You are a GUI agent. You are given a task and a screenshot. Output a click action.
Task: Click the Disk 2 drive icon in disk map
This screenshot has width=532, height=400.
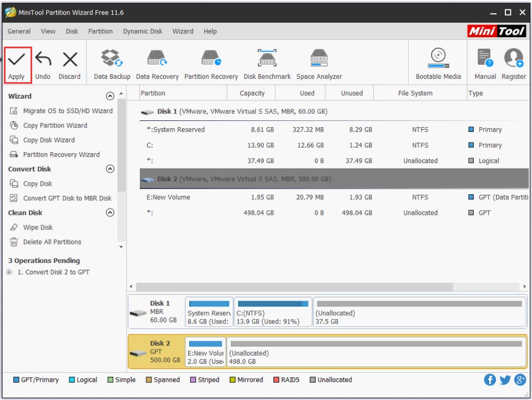(x=138, y=353)
